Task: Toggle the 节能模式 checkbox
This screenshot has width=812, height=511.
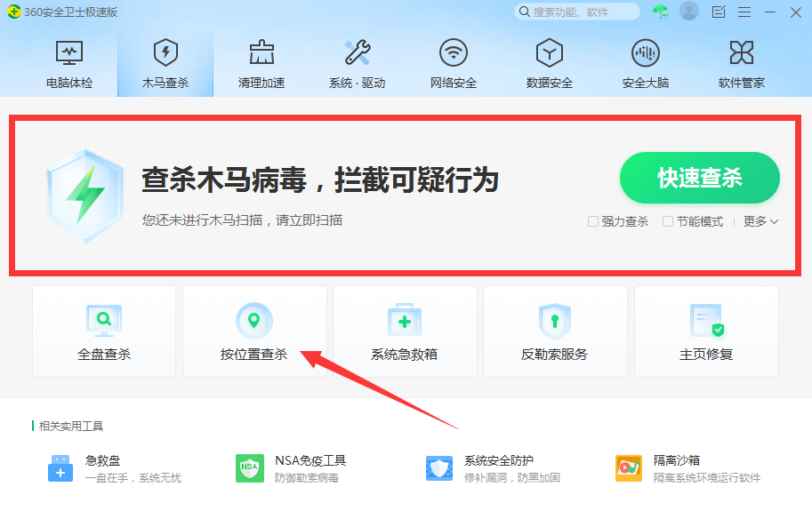Action: [x=668, y=221]
